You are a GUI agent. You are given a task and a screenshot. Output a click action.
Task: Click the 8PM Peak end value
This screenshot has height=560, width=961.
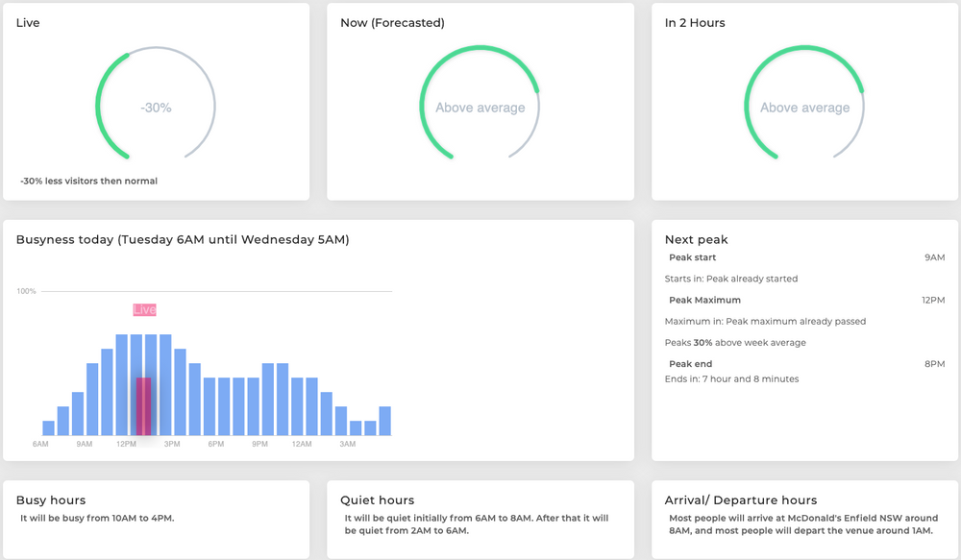point(934,363)
